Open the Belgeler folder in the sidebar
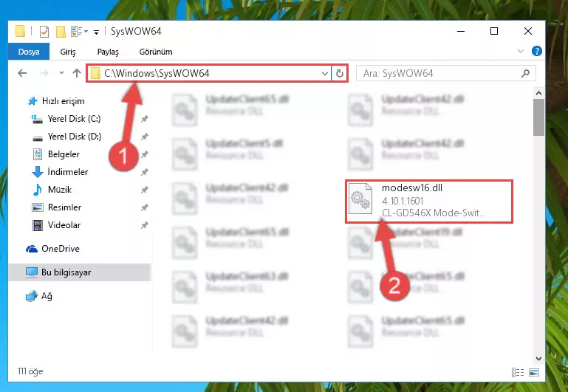568x392 pixels. (64, 154)
